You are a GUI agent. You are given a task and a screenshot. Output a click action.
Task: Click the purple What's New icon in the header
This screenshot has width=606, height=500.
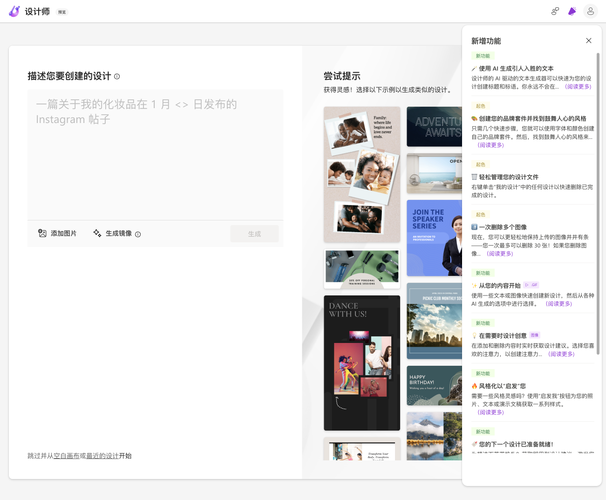[572, 11]
